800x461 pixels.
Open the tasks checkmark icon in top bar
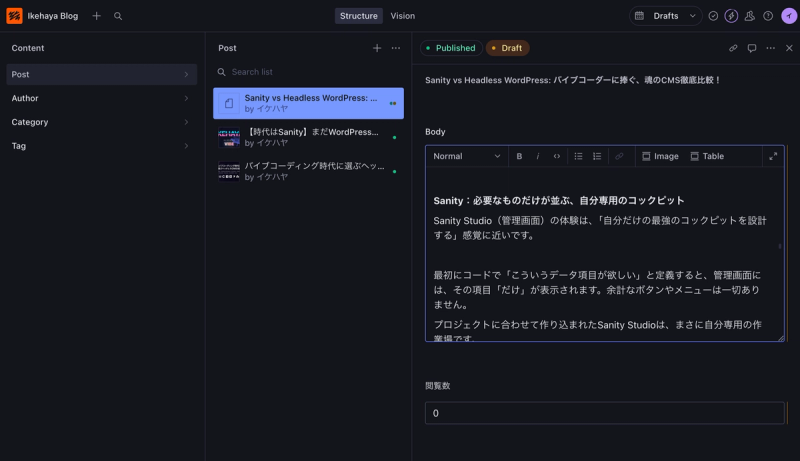(713, 16)
